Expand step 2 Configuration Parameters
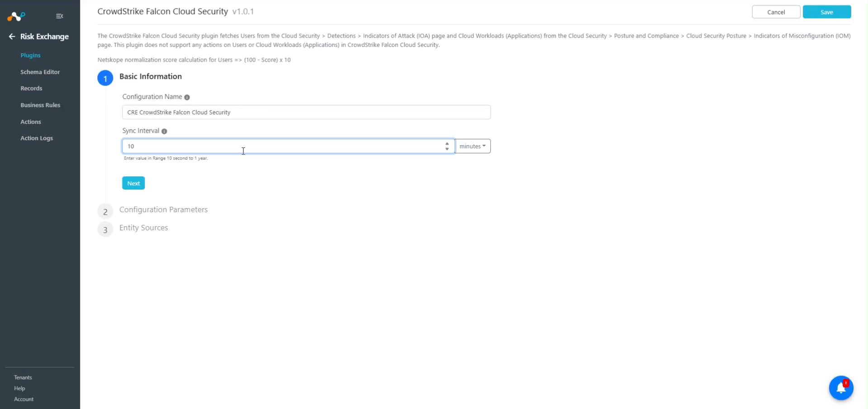 pos(163,210)
